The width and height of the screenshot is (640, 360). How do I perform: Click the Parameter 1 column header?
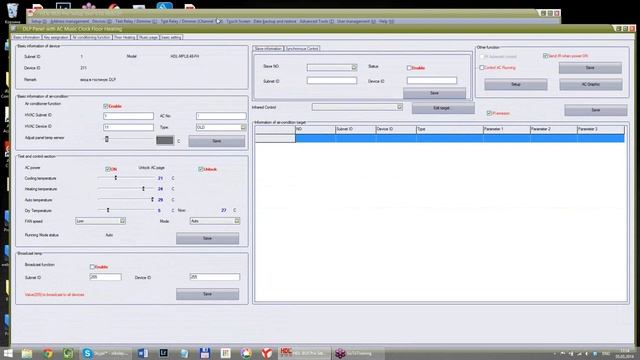507,129
